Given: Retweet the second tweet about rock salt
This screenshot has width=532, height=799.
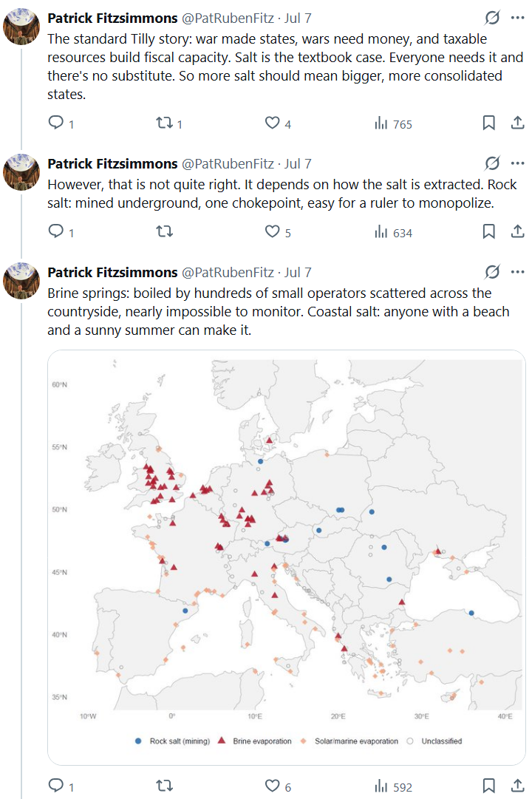Looking at the screenshot, I should pos(164,231).
